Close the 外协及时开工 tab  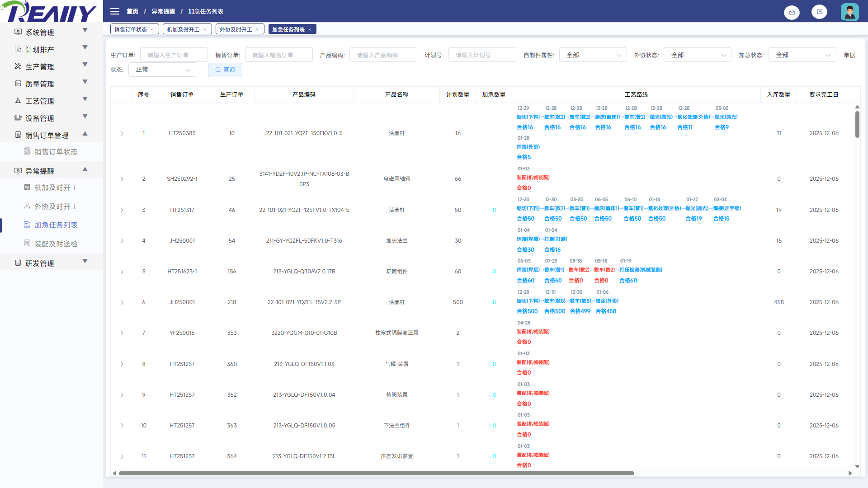[257, 30]
